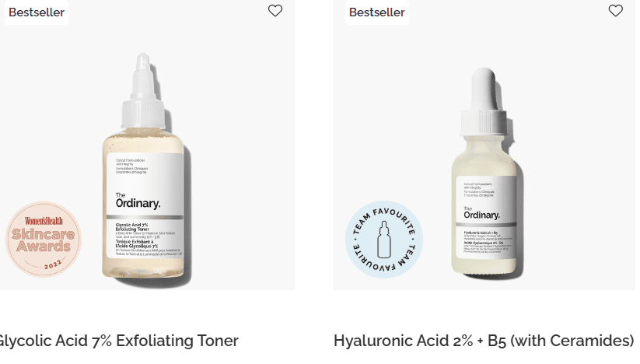The width and height of the screenshot is (640, 364).
Task: Select the Bestseller tag on Glycolic Acid toner
Action: pyautogui.click(x=37, y=12)
